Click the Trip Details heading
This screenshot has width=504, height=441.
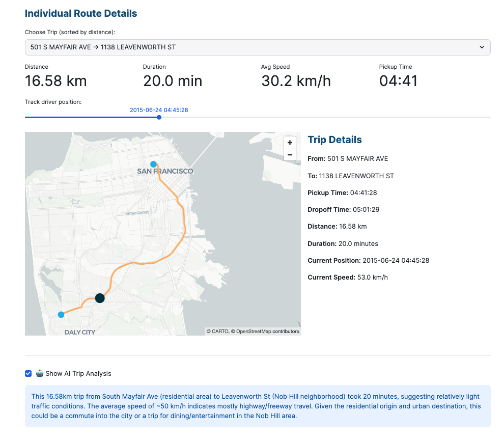[334, 140]
